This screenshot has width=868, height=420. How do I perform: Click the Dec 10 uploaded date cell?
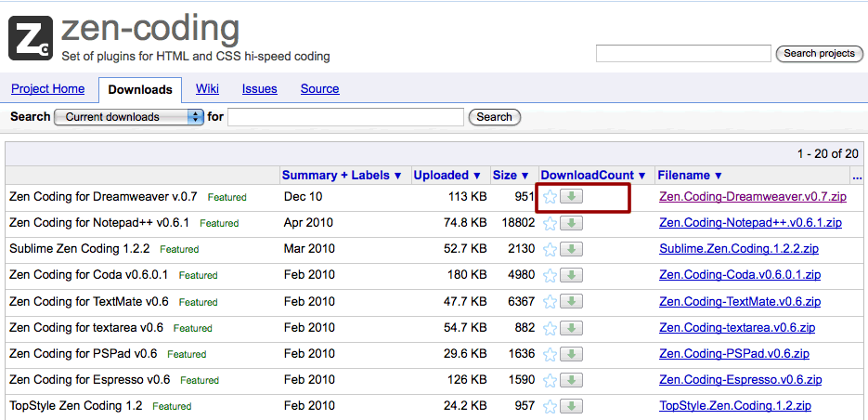(304, 196)
